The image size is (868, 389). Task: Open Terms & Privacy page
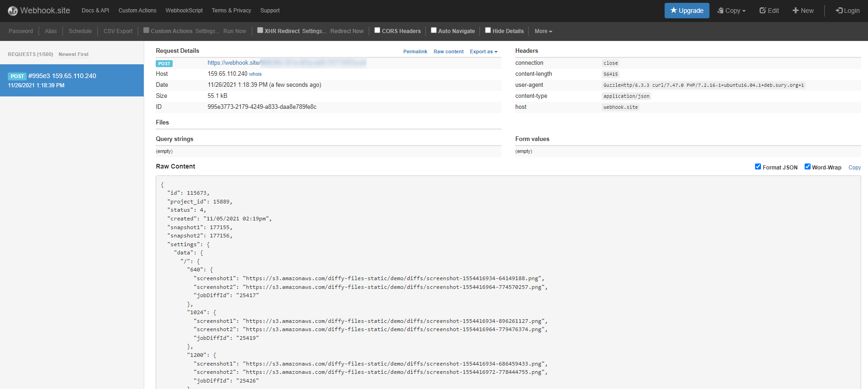point(231,11)
